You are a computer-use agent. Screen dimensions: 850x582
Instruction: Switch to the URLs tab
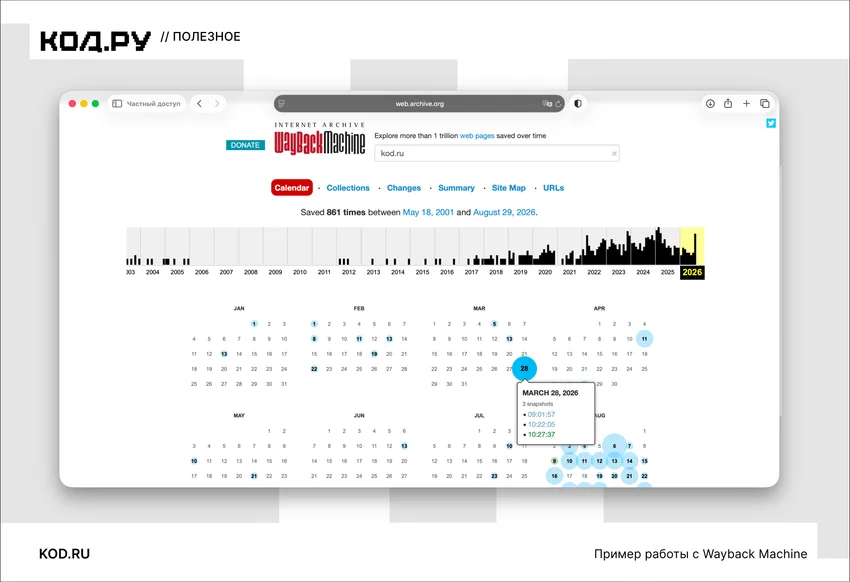[x=553, y=187]
